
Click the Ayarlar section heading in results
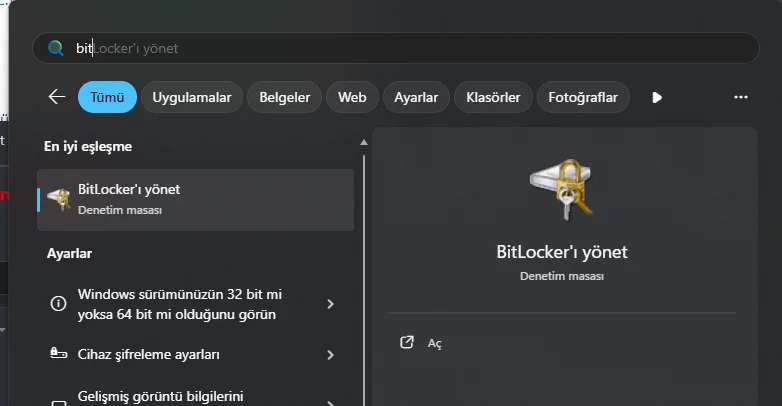69,253
